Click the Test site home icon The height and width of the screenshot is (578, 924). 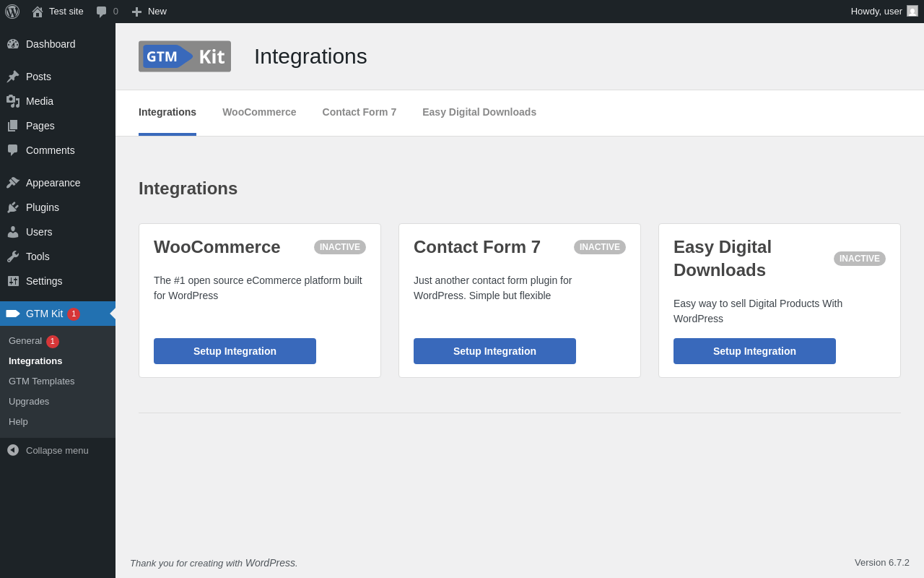[38, 12]
